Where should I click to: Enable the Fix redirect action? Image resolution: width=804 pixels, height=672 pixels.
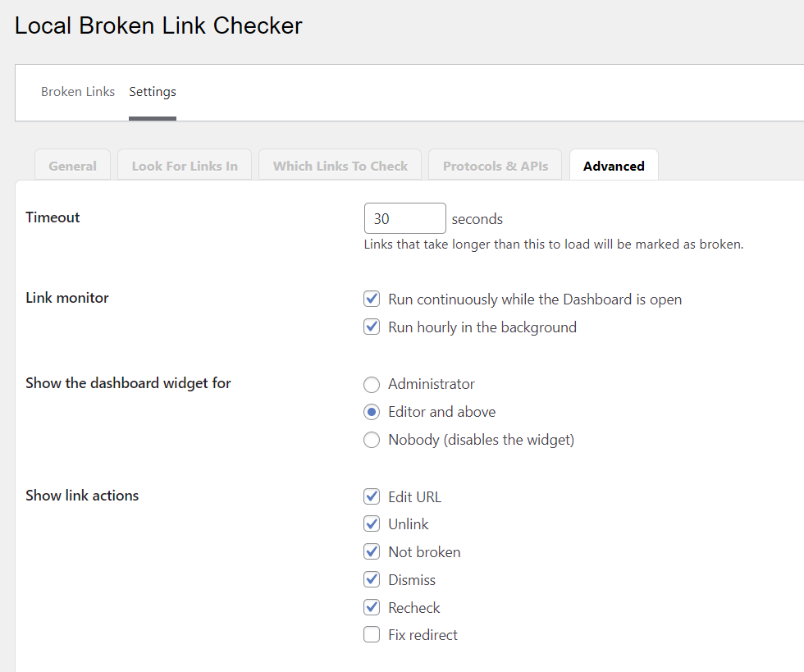(x=372, y=634)
